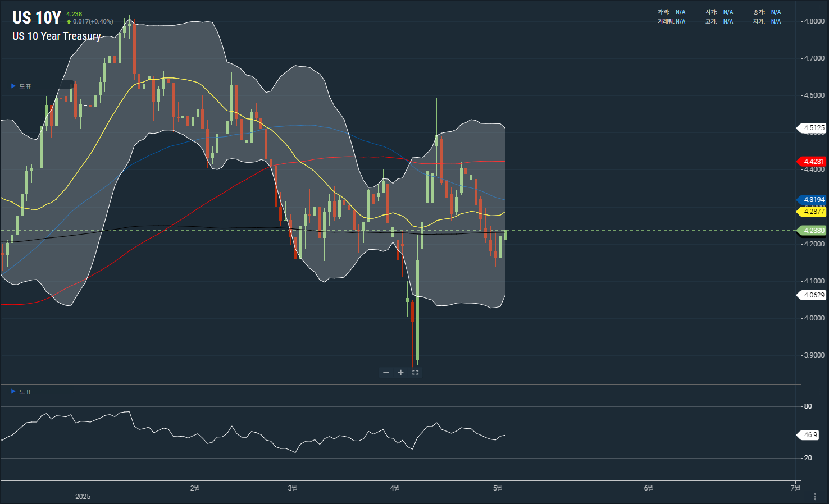Zoom out the chart with minus button

[x=386, y=373]
